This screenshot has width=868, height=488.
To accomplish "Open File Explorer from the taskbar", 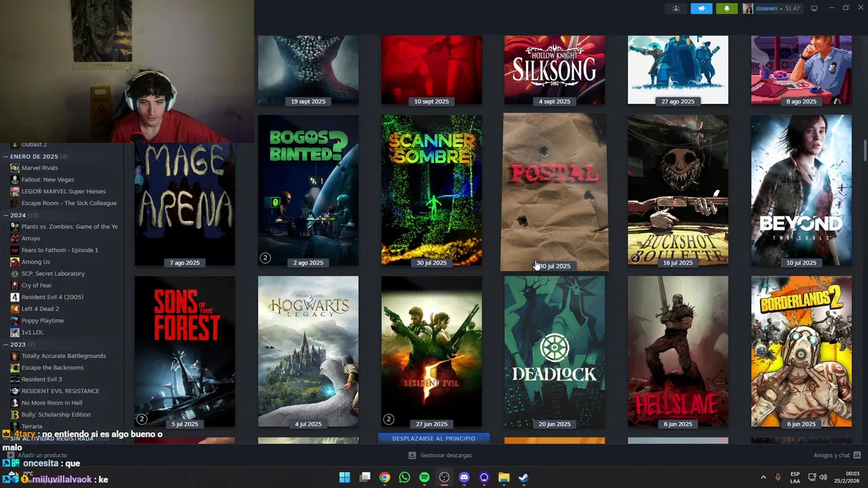I will point(504,477).
